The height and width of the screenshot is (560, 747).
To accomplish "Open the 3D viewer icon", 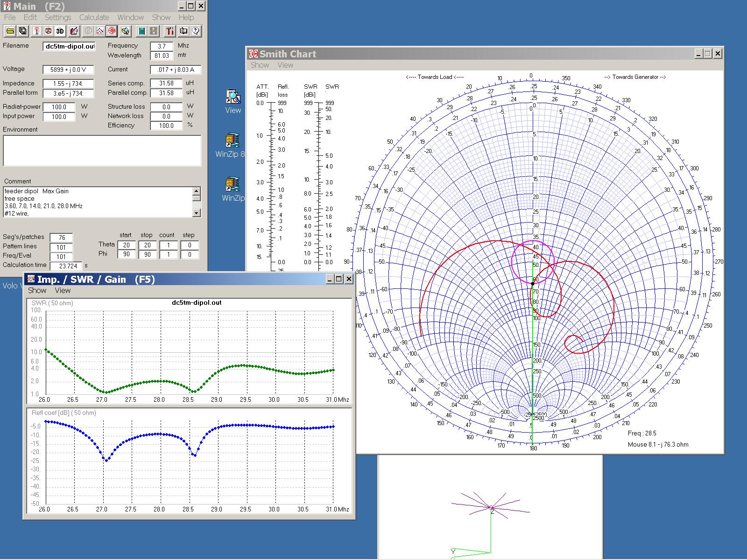I will (x=60, y=31).
